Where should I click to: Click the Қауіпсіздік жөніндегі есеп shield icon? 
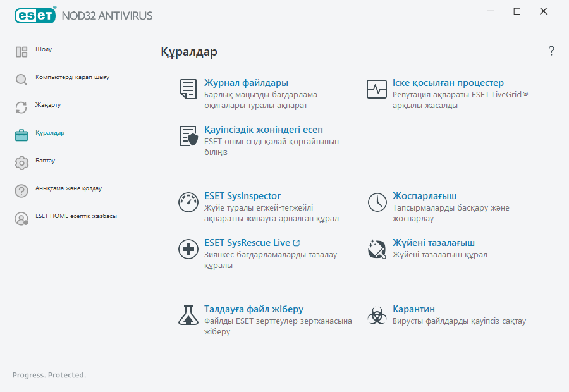[187, 136]
